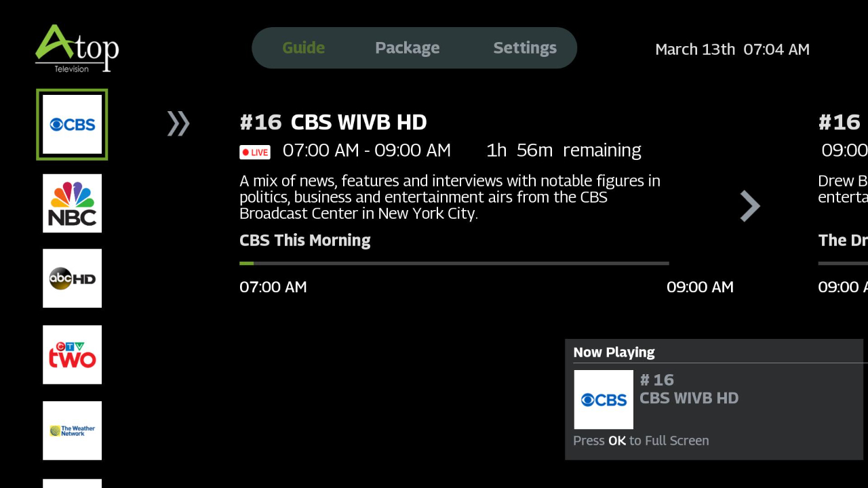Expand channel details with the double chevron
Viewport: 868px width, 488px height.
[x=178, y=124]
